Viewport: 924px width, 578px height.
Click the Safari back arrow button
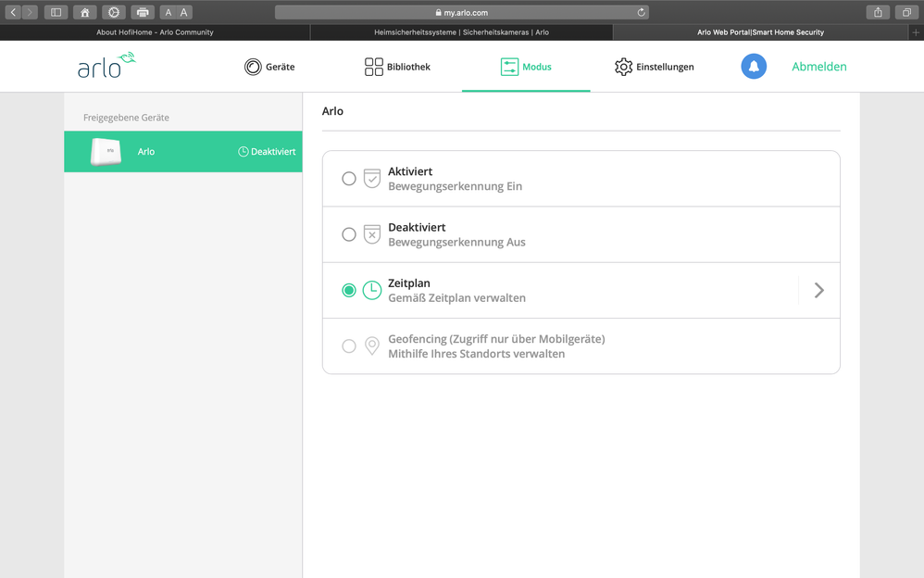(x=14, y=12)
